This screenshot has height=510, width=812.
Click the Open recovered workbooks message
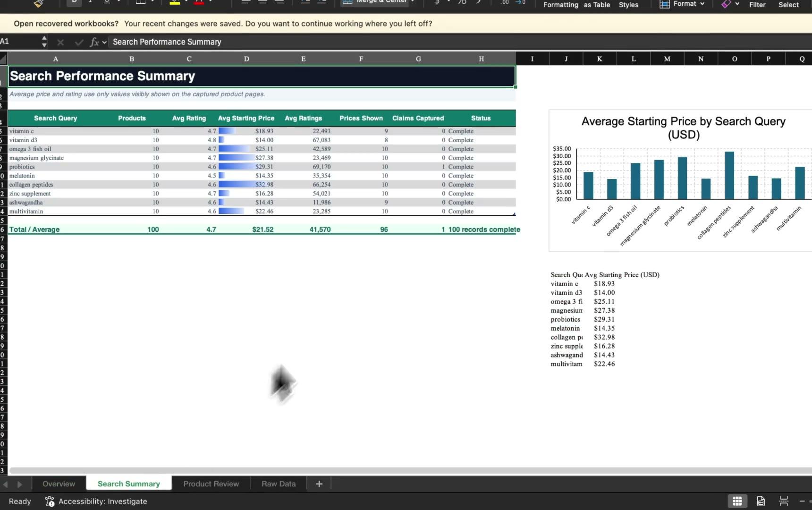(223, 24)
